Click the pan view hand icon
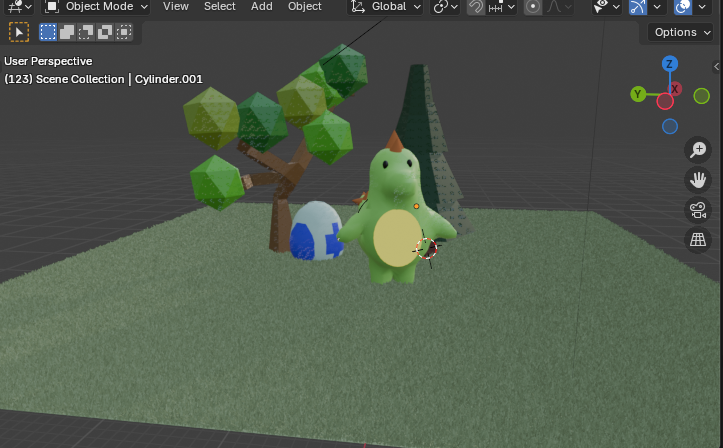Image resolution: width=723 pixels, height=448 pixels. point(698,180)
